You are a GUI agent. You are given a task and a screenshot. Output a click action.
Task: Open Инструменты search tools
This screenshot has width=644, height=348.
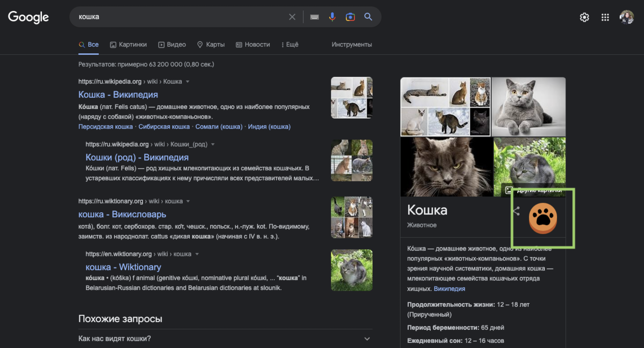point(352,45)
